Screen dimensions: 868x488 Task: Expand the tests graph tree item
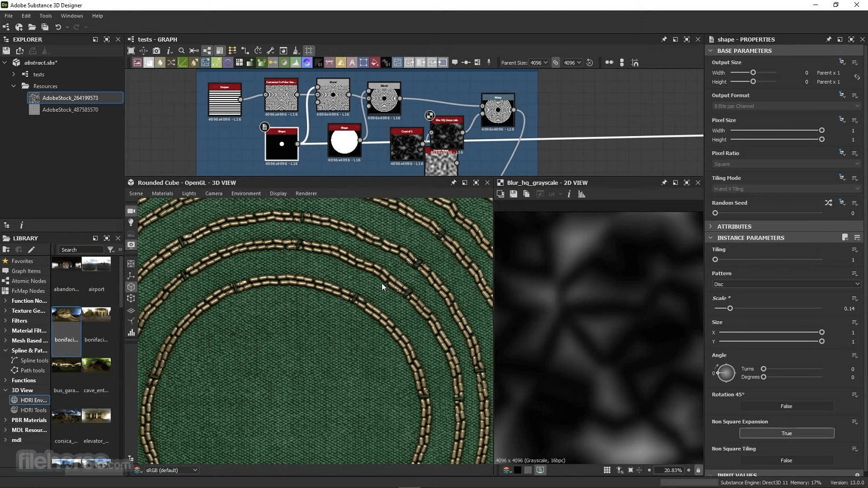[14, 74]
